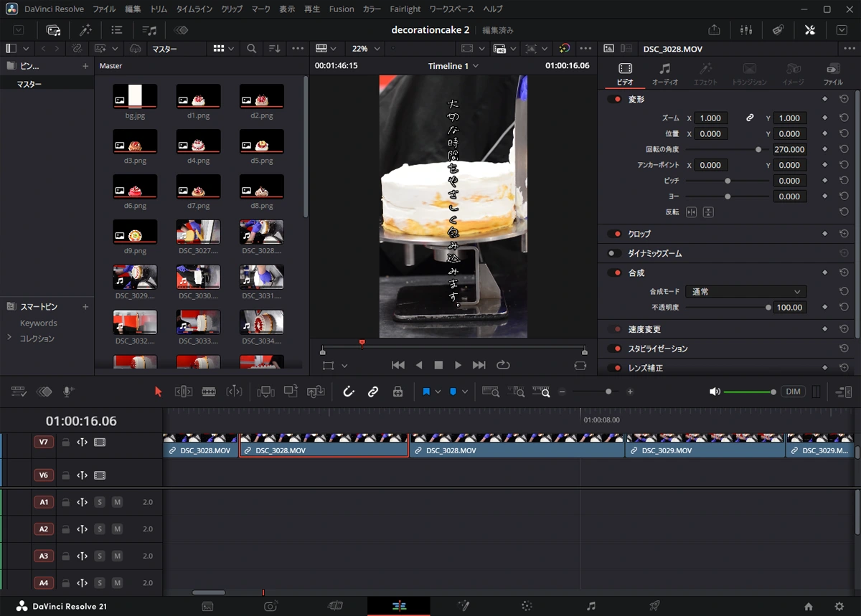The image size is (861, 616).
Task: Select the d1.png thumbnail
Action: [x=198, y=96]
